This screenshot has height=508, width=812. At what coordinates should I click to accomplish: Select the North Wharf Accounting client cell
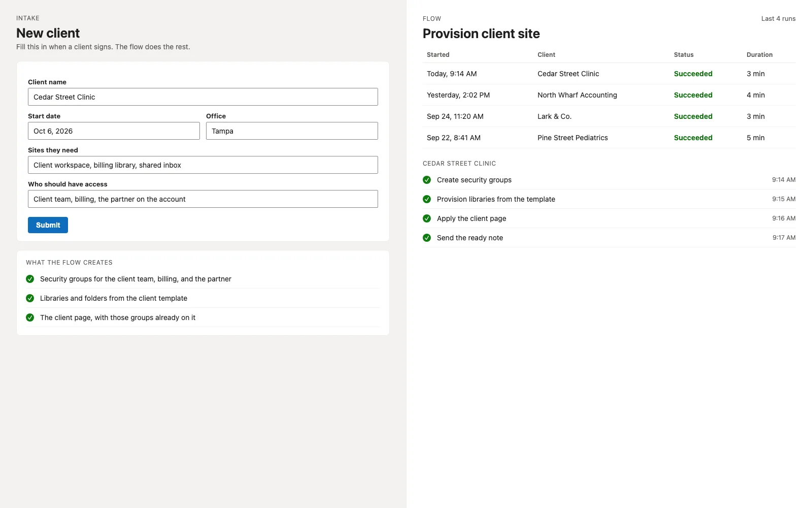[x=577, y=95]
